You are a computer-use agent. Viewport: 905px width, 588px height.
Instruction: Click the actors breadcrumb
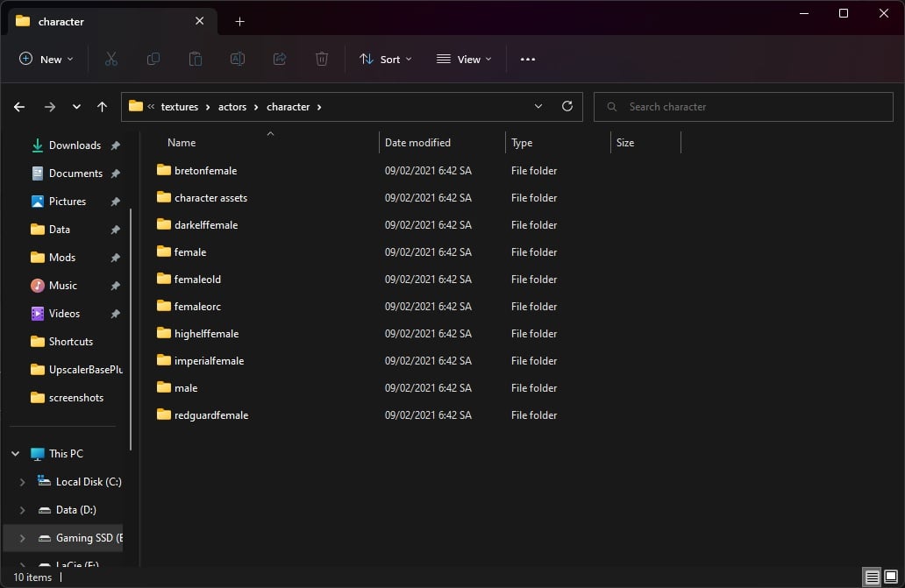[x=232, y=107]
